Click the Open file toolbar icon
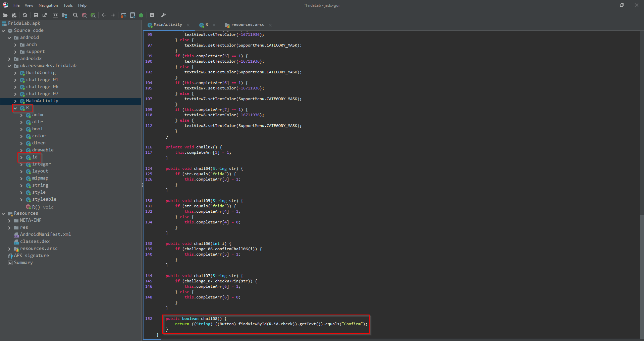Screen dimensions: 644x341 point(5,15)
